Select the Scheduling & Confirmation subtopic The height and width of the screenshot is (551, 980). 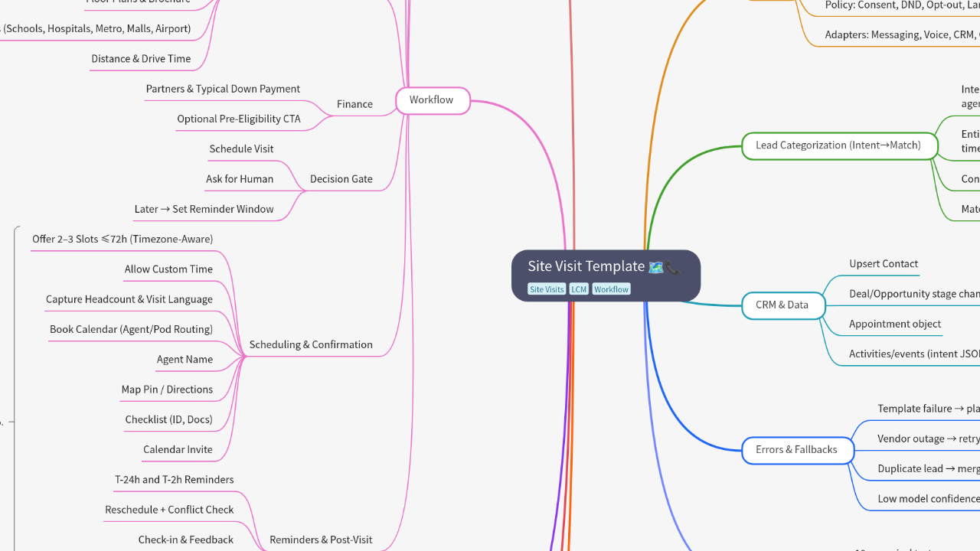click(311, 344)
